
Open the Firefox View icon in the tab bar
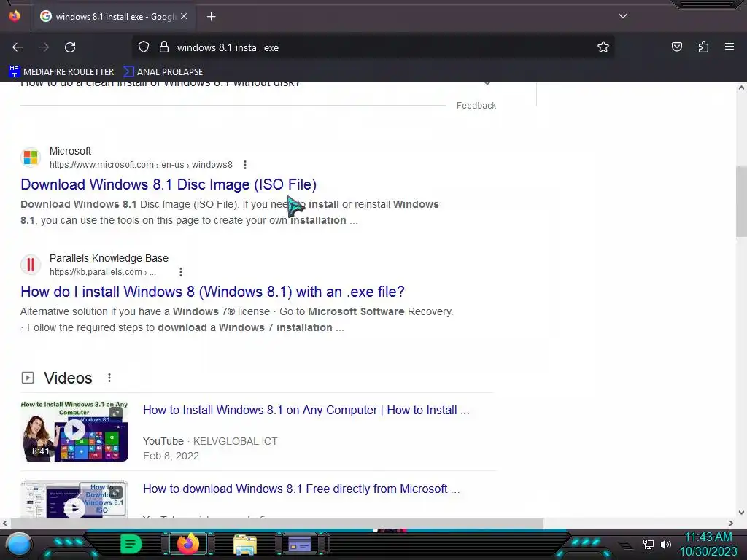point(15,16)
